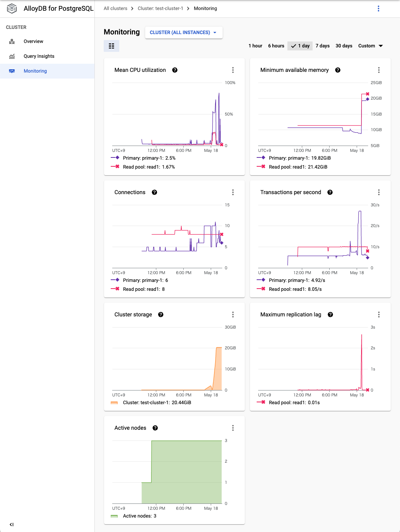Open the Maximum replication lag overflow menu
This screenshot has width=400, height=532.
point(379,314)
